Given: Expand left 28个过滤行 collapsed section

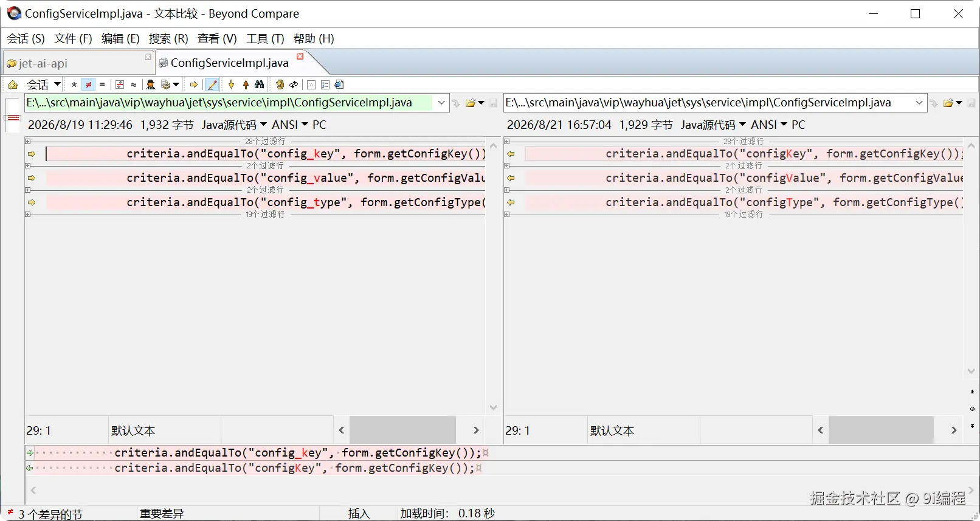Looking at the screenshot, I should click(x=27, y=141).
